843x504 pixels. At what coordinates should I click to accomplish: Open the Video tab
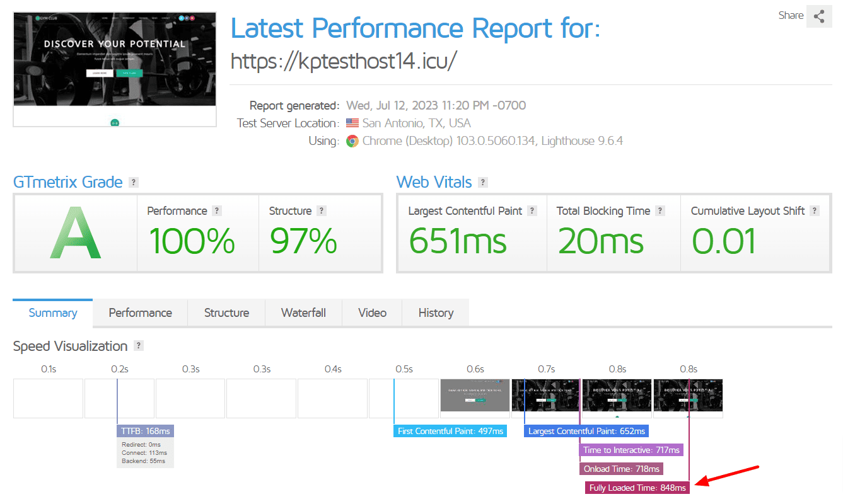point(372,313)
